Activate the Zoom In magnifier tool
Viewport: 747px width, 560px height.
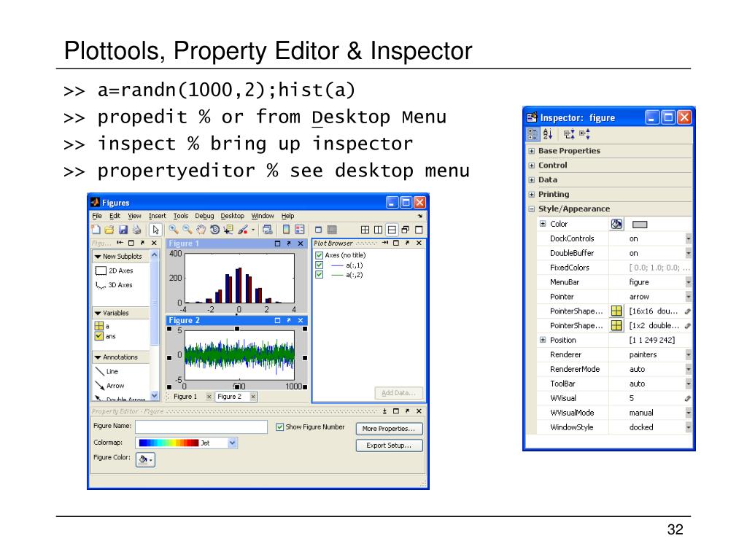click(x=174, y=230)
